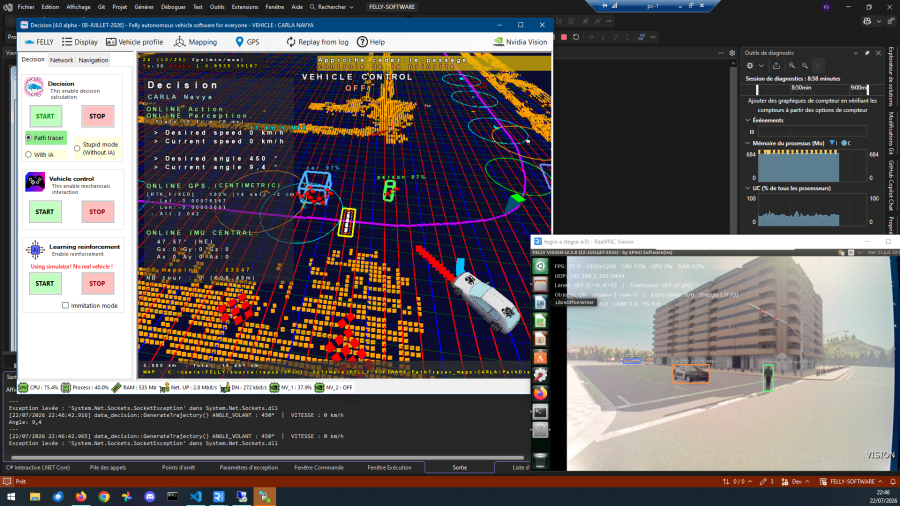Switch to the Points d'arrêt tab

pyautogui.click(x=179, y=468)
